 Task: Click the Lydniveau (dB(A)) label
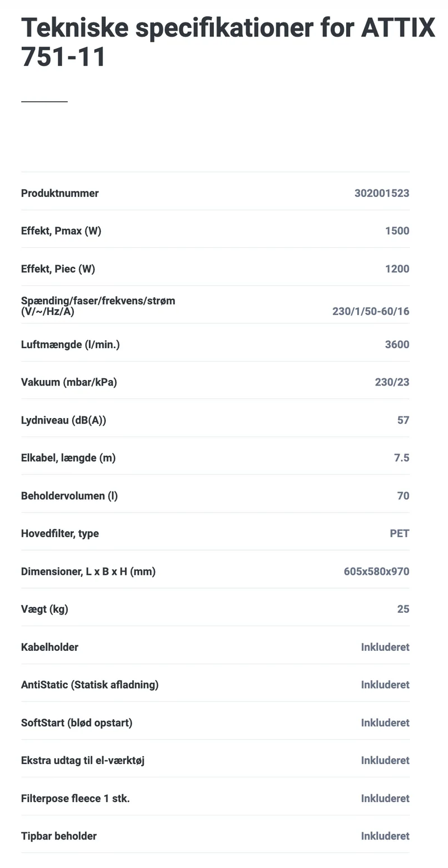[64, 420]
